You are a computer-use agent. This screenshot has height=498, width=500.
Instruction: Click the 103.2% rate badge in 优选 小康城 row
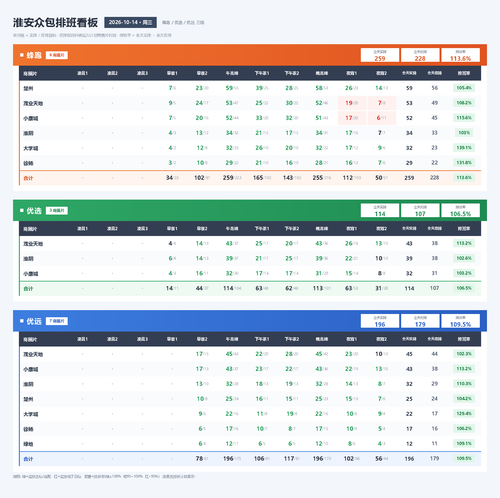[x=464, y=273]
